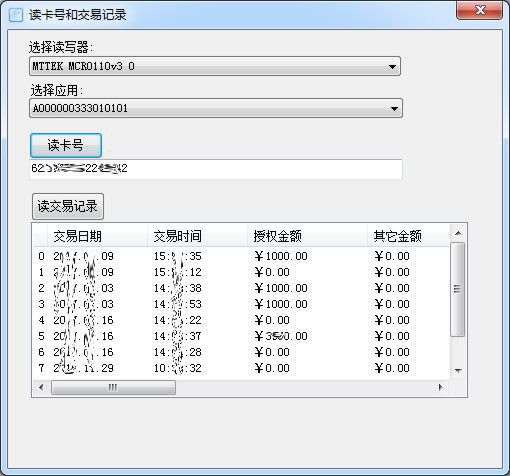Click the vertical scrollbar up arrow
Viewport: 510px width, 476px height.
[x=458, y=233]
